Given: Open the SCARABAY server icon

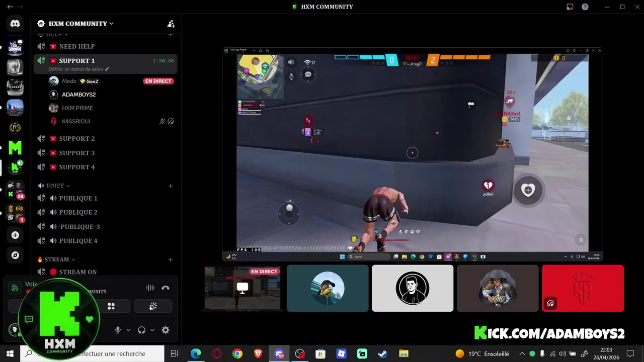Looking at the screenshot, I should pyautogui.click(x=15, y=87).
